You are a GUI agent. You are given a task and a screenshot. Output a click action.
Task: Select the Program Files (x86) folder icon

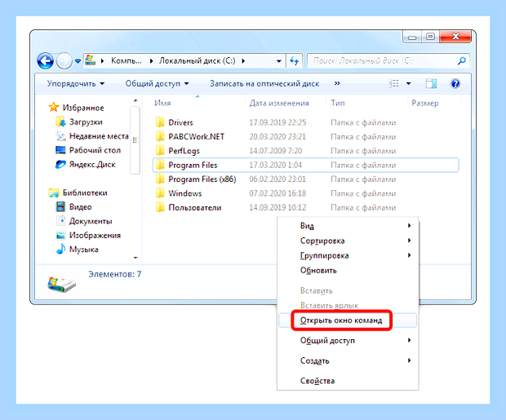(x=160, y=179)
